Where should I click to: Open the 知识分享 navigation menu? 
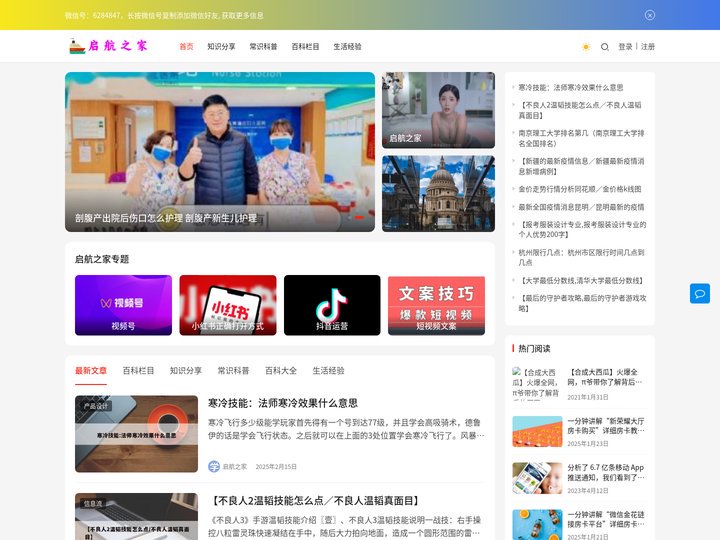point(221,46)
